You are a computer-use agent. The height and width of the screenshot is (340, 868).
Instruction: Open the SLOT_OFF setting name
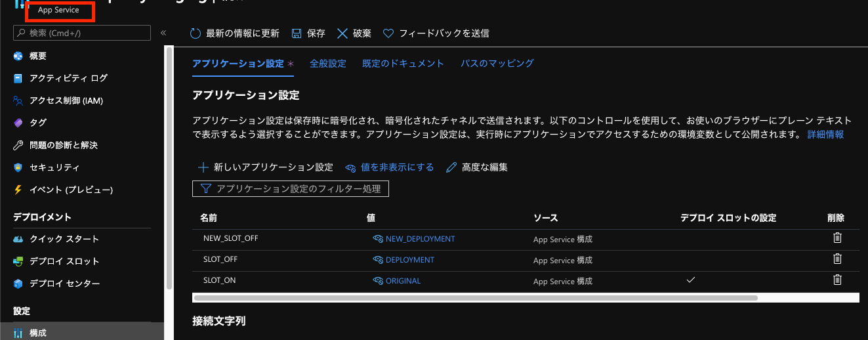click(x=220, y=260)
